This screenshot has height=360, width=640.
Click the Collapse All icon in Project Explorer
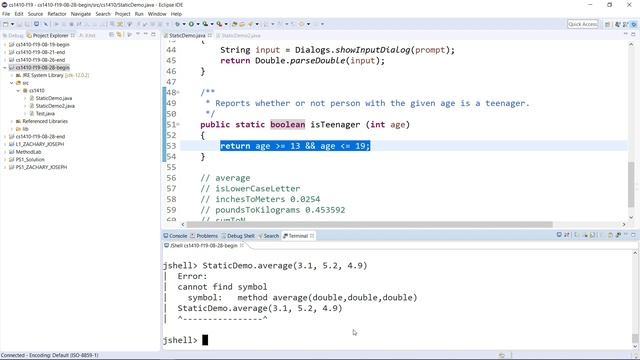(x=111, y=35)
